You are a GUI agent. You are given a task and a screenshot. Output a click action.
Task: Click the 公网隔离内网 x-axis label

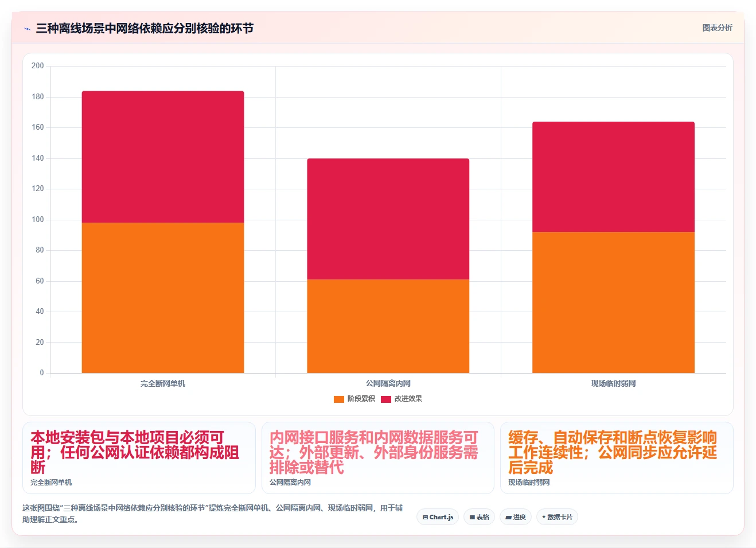point(388,383)
